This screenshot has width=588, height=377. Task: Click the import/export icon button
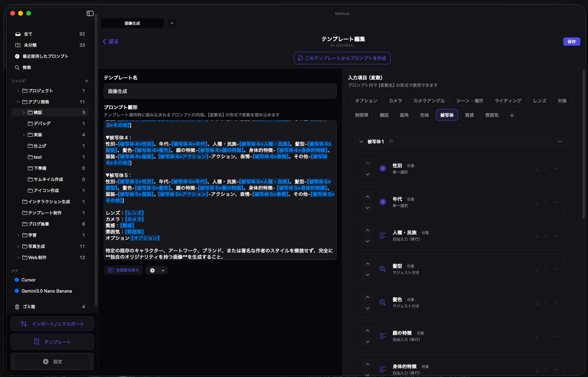23,324
